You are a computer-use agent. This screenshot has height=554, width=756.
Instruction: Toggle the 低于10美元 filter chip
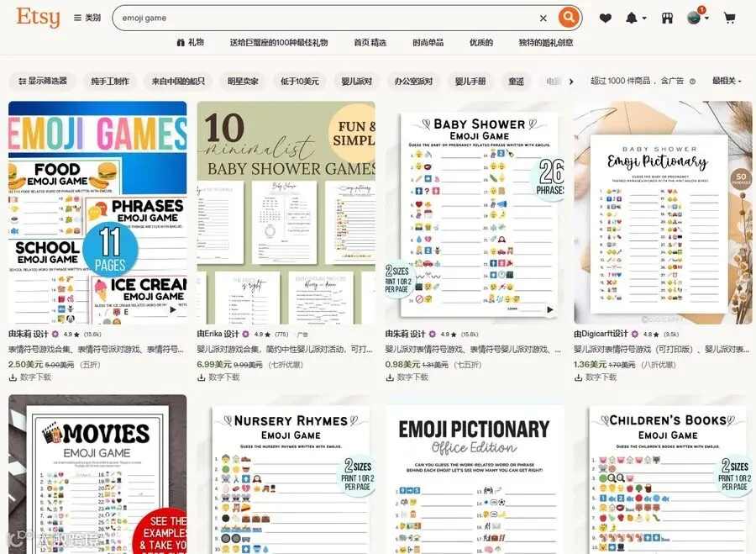299,81
